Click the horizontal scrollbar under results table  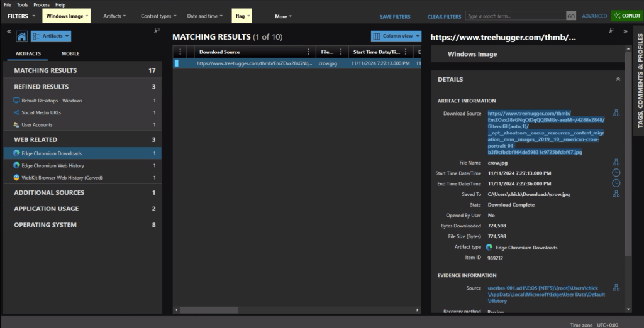pos(296,310)
